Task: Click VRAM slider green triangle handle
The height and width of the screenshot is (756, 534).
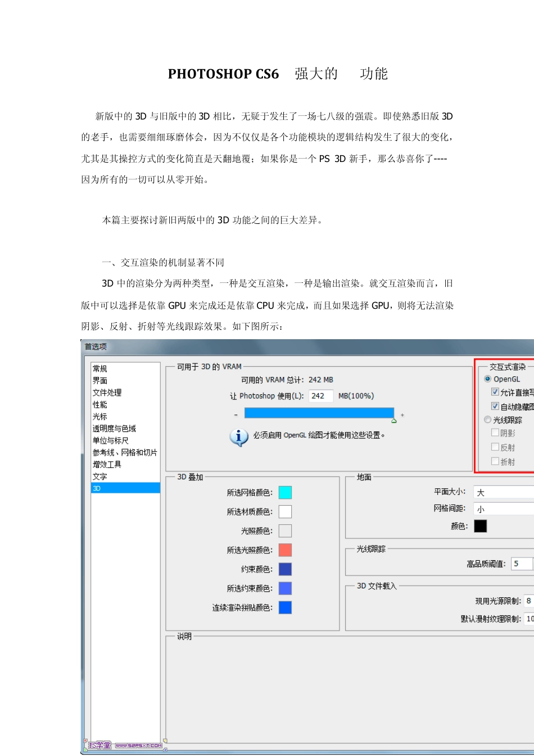Action: (x=394, y=420)
